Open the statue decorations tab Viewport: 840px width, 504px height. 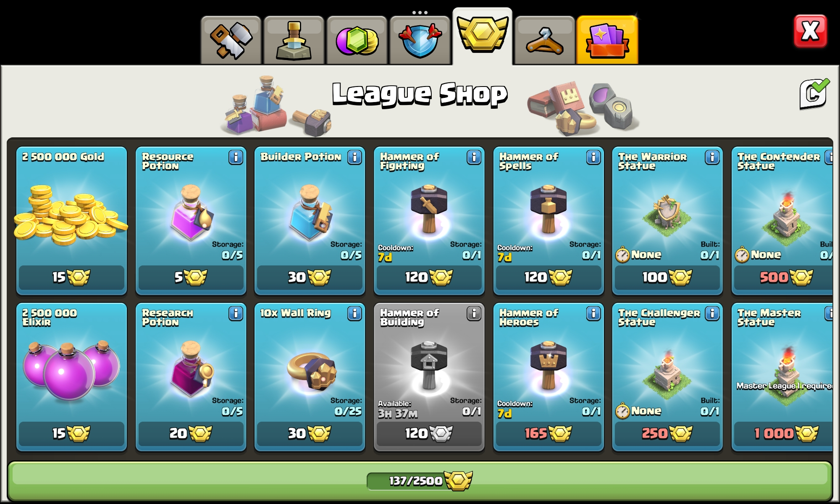tap(294, 41)
